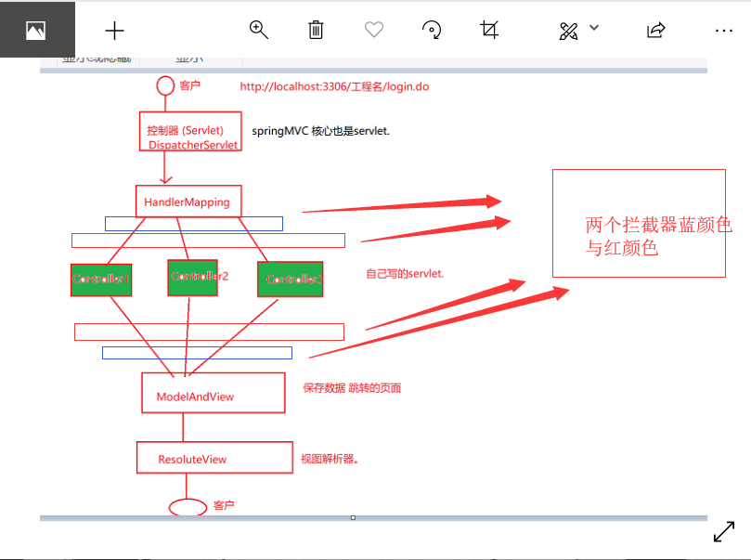
Task: Click the 自己写的servlet text
Action: [405, 274]
